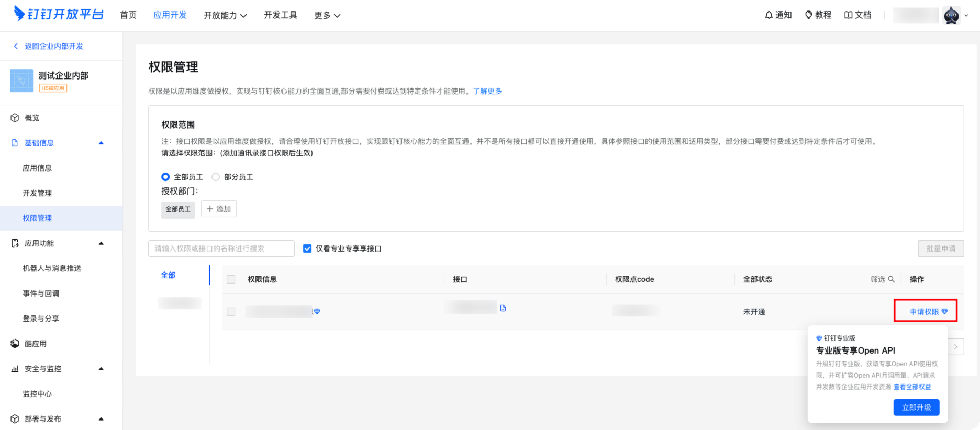The width and height of the screenshot is (980, 430).
Task: Open the 更多 dropdown menu
Action: pos(327,15)
